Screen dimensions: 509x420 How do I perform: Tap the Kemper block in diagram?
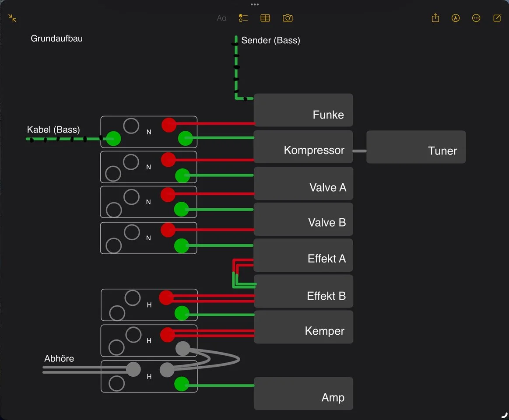[303, 327]
